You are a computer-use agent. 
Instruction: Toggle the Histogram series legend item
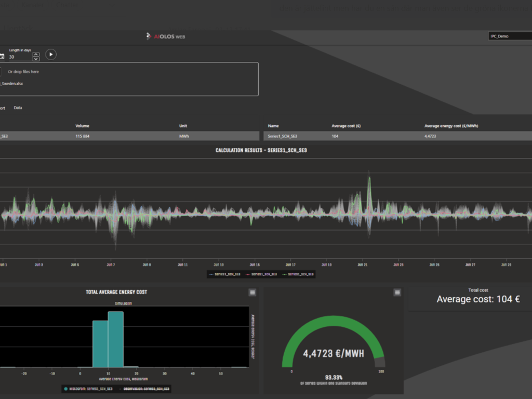point(88,389)
